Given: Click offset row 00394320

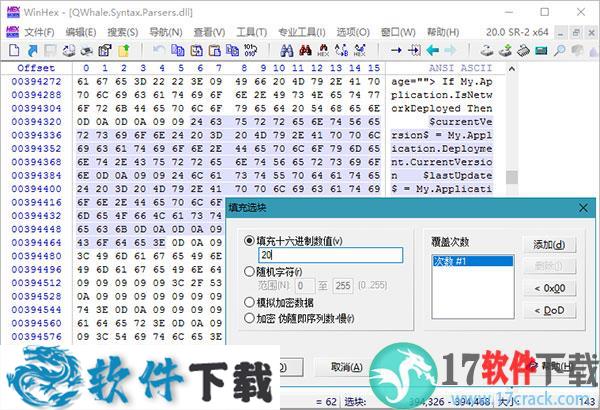Looking at the screenshot, I should [x=36, y=122].
